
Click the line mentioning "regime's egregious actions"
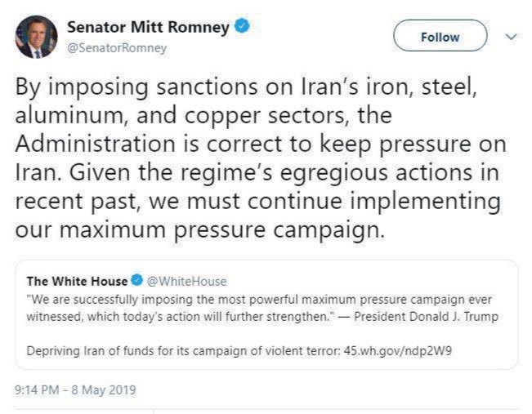(x=259, y=173)
